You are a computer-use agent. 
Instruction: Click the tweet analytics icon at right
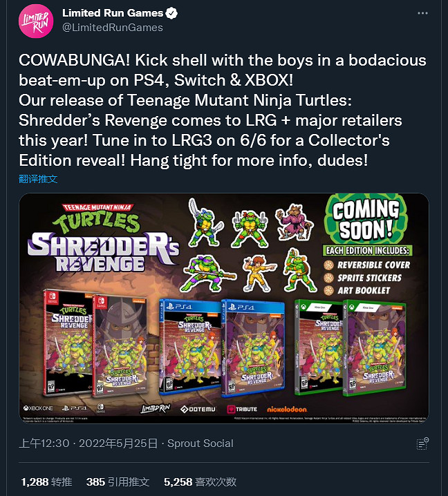coord(422,443)
